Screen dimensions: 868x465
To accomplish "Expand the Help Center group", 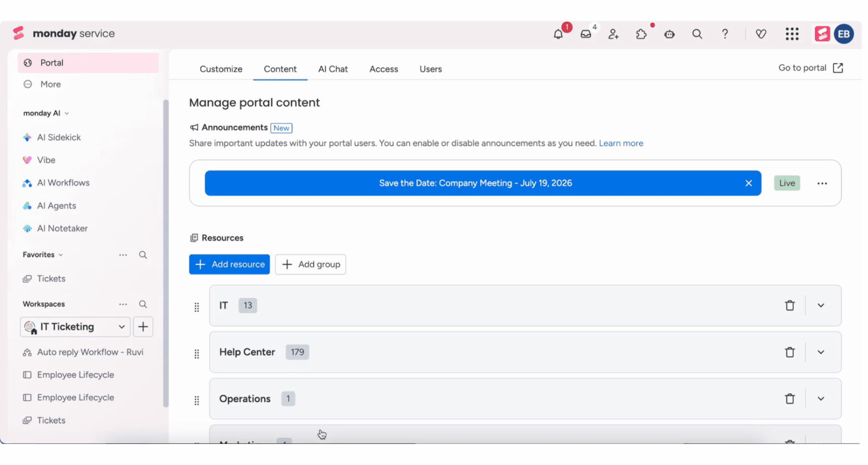I will [x=821, y=352].
